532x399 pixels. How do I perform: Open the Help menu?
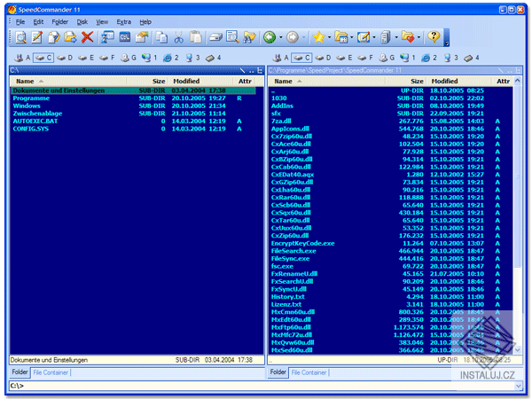145,22
